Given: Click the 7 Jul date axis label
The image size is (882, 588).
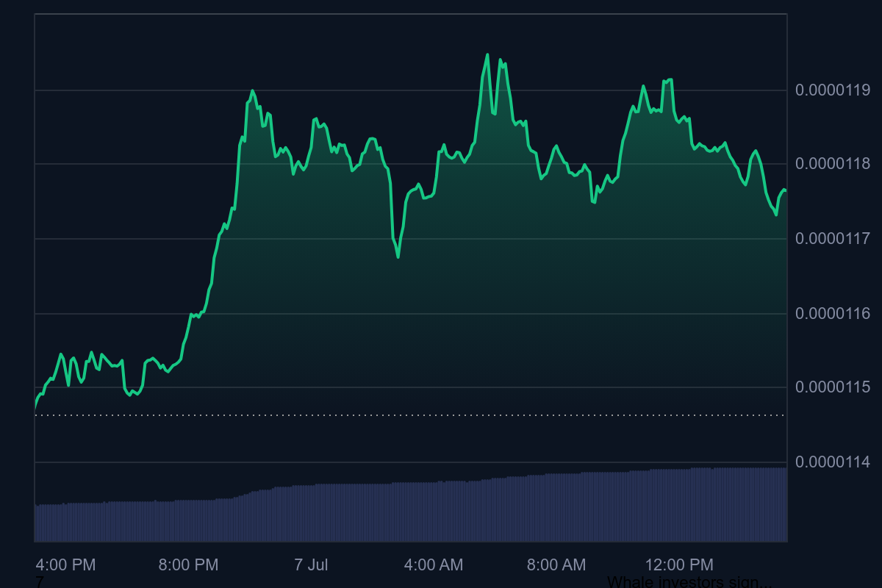Looking at the screenshot, I should tap(311, 565).
